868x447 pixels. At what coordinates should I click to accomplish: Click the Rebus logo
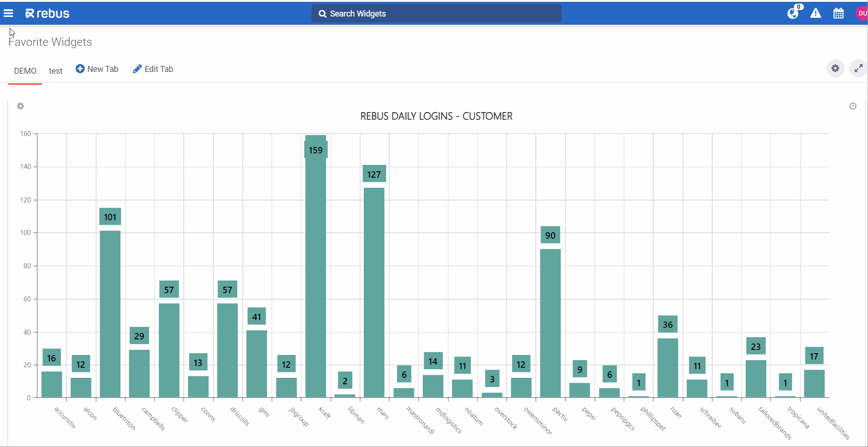click(x=48, y=14)
